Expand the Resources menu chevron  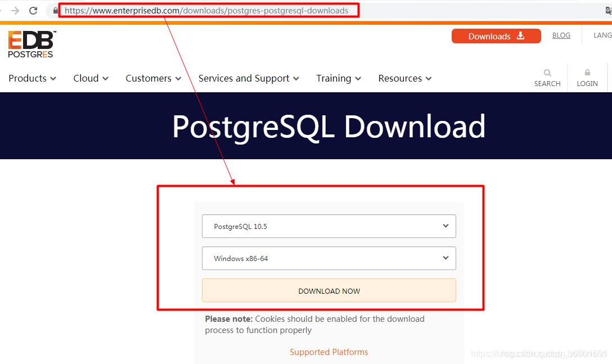(x=429, y=78)
